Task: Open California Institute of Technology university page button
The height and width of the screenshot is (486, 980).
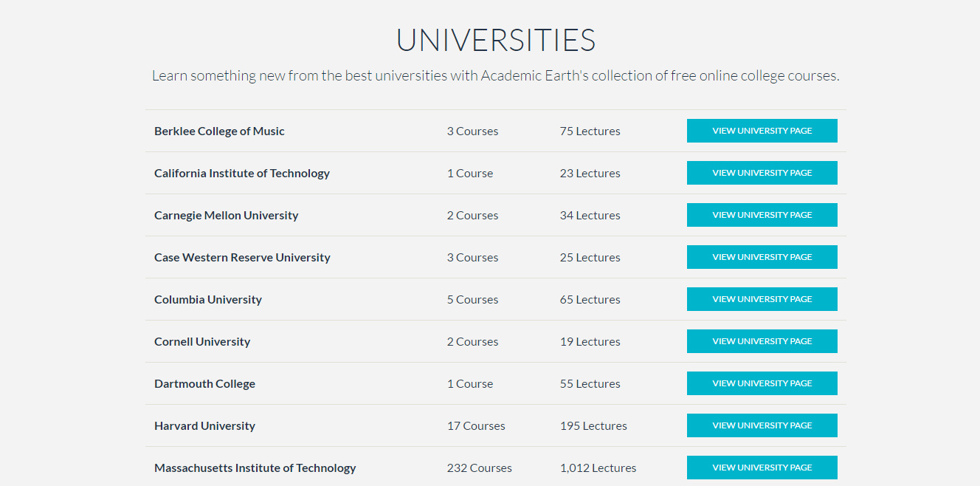Action: pyautogui.click(x=762, y=173)
